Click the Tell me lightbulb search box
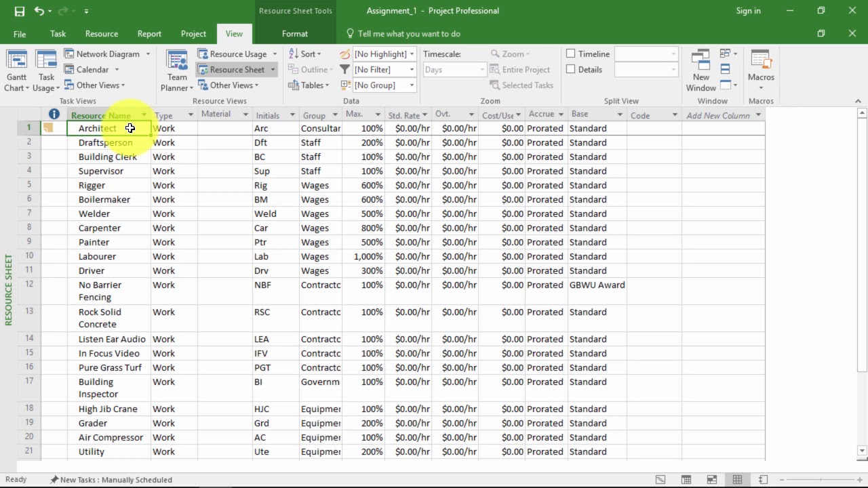The image size is (868, 488). (x=403, y=33)
